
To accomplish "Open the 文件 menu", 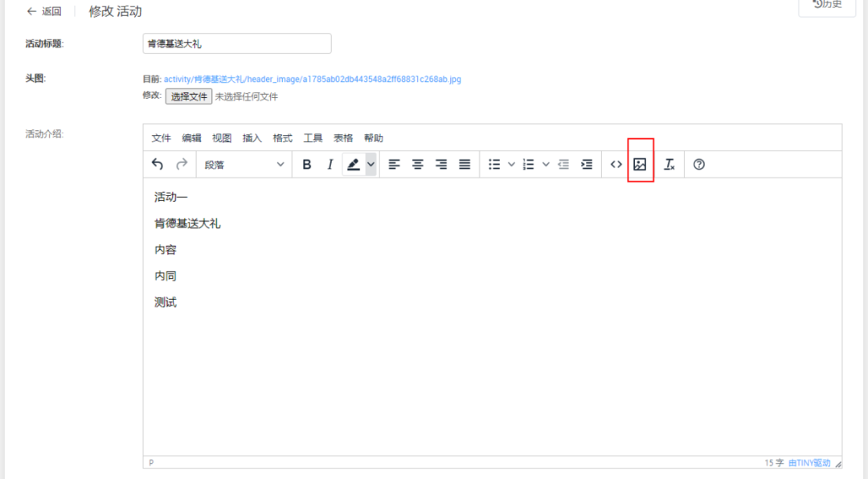I will (161, 138).
